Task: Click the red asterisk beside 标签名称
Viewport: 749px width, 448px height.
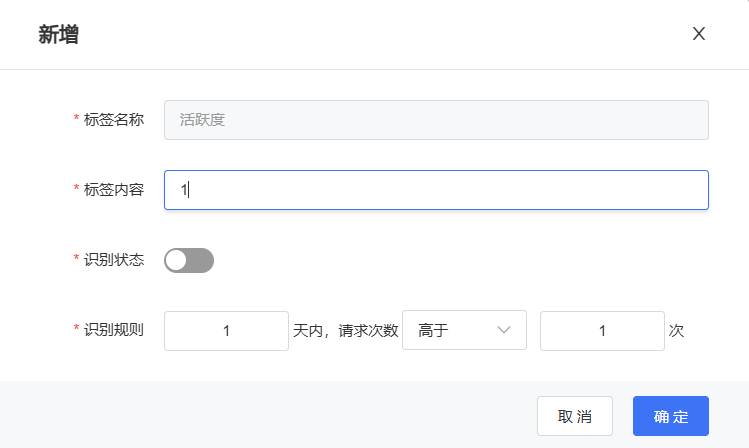Action: click(x=76, y=117)
